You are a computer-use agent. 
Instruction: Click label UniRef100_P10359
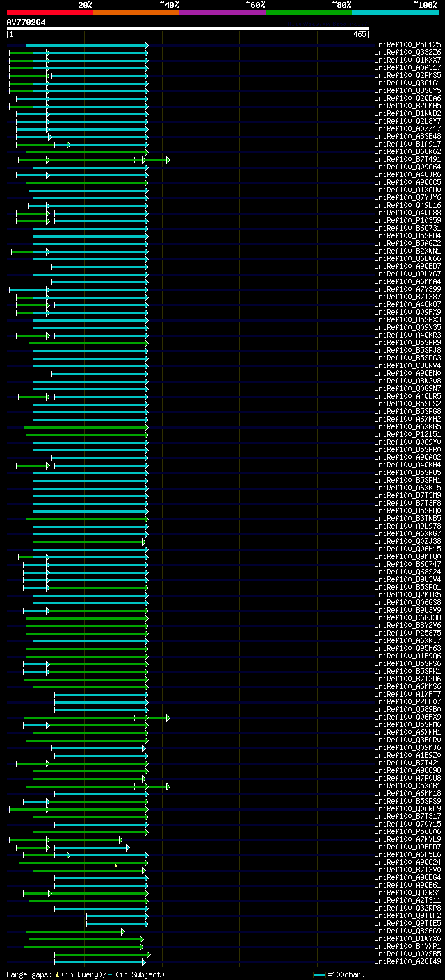pos(407,221)
